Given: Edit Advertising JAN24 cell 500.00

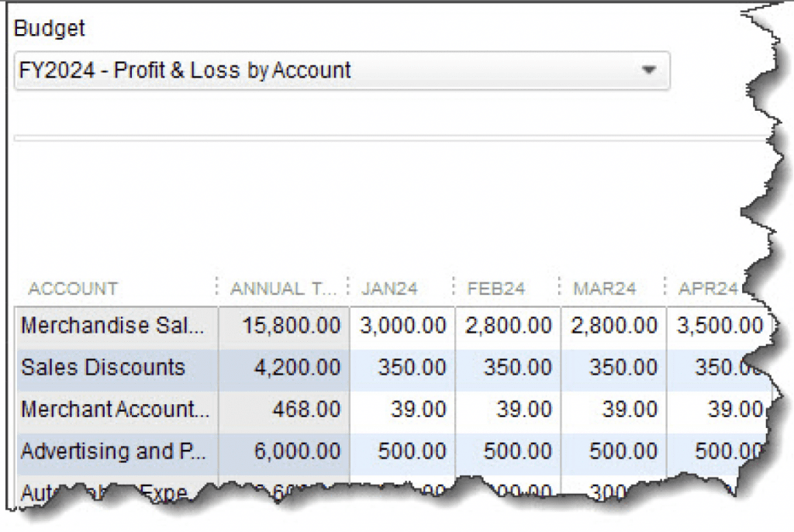Looking at the screenshot, I should pyautogui.click(x=402, y=451).
